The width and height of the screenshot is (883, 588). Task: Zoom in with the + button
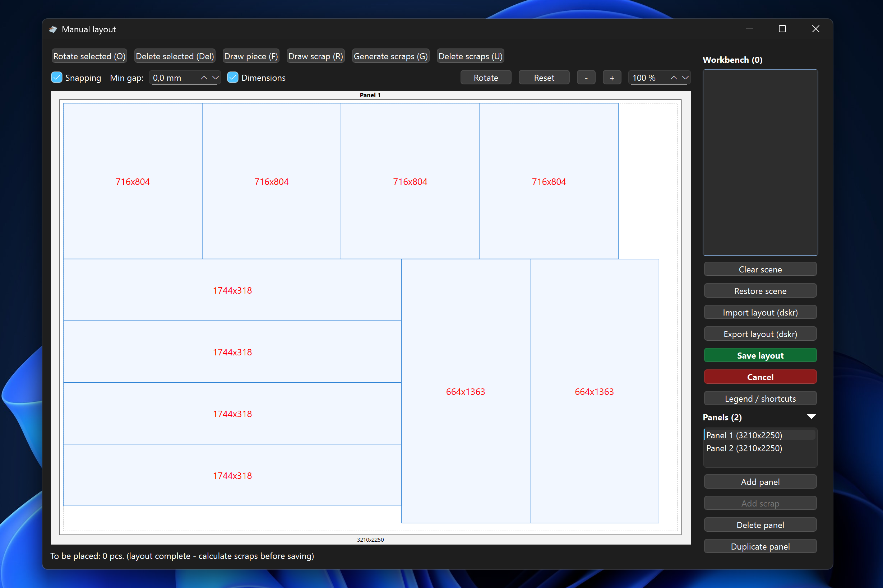click(x=612, y=78)
